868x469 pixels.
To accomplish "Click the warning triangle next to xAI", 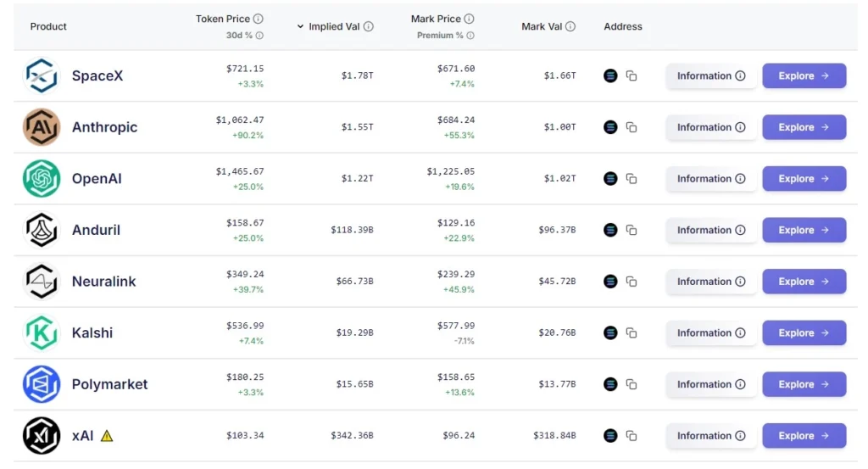I will 107,436.
